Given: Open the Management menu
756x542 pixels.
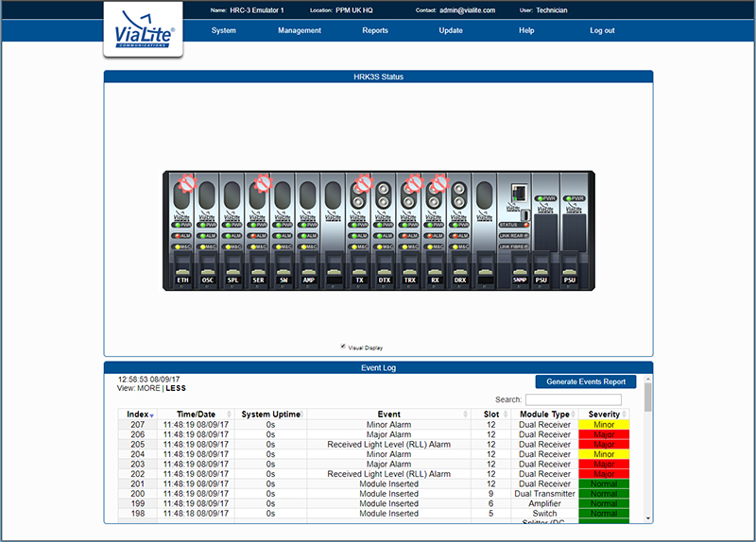Looking at the screenshot, I should (300, 30).
